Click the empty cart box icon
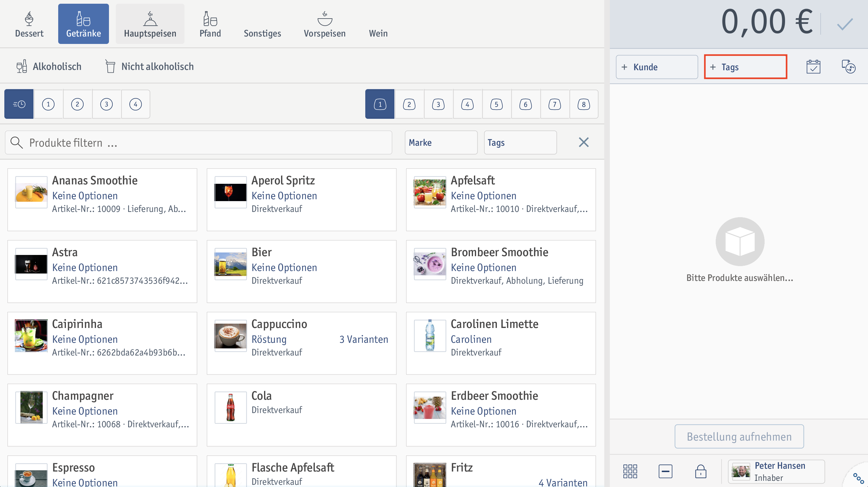This screenshot has width=868, height=487. click(740, 241)
